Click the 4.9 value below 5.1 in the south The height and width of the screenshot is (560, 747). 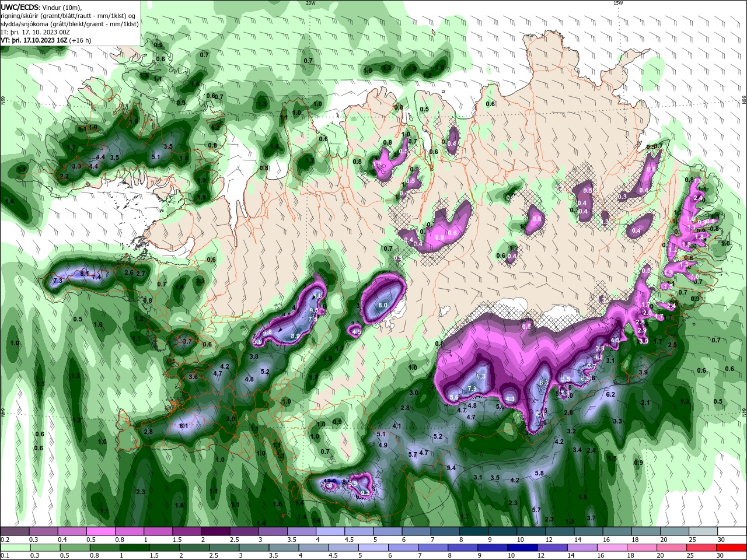coord(383,445)
